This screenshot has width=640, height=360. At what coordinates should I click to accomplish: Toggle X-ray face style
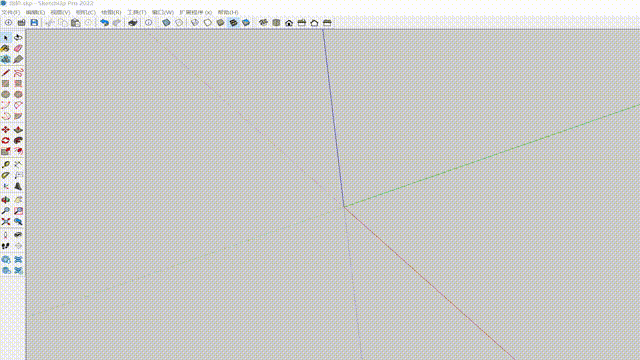166,23
